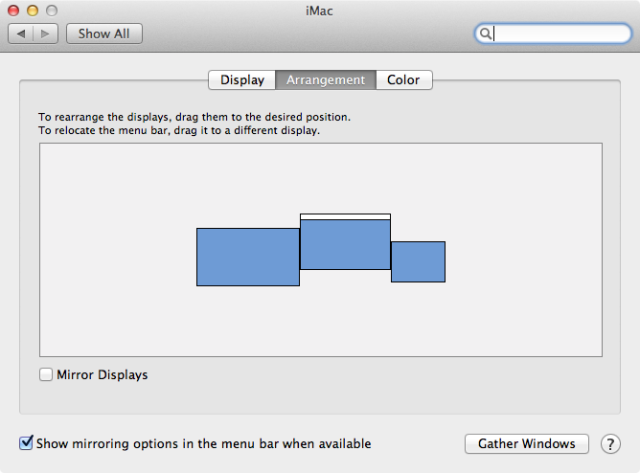Click the yellow minimize window button

click(33, 10)
